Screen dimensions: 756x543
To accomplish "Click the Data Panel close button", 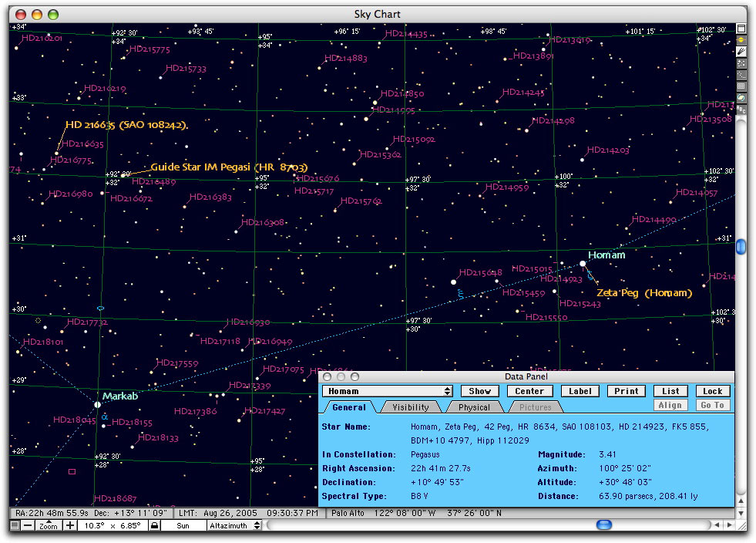I will point(328,376).
